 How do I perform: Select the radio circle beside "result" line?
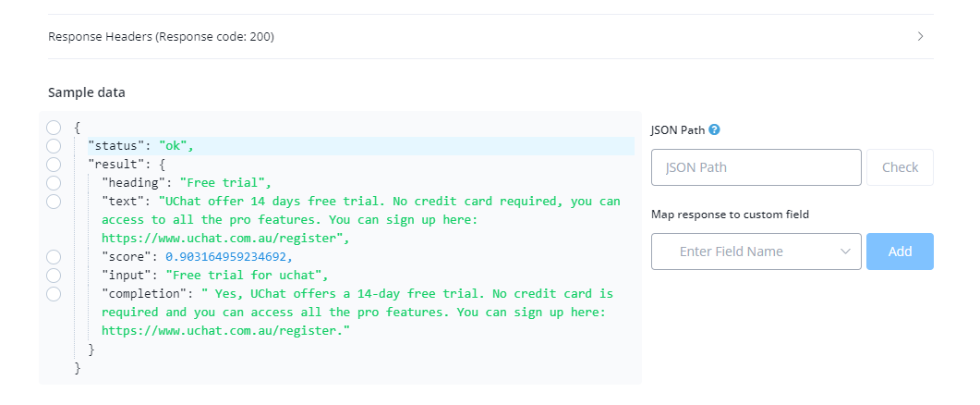(54, 165)
